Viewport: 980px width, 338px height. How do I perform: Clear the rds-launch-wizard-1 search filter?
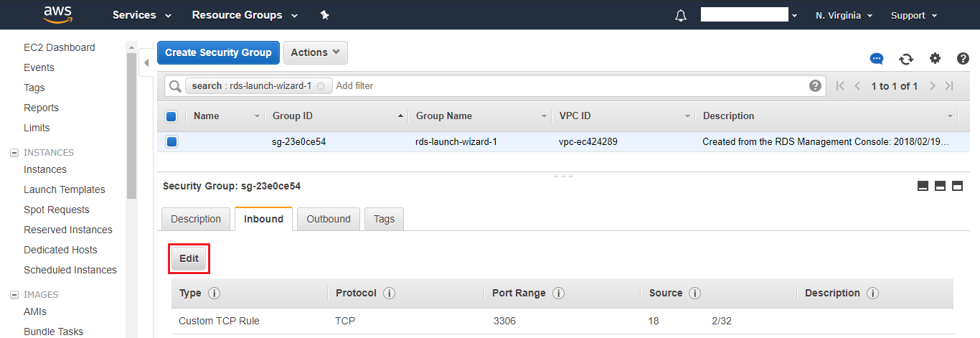click(x=321, y=86)
